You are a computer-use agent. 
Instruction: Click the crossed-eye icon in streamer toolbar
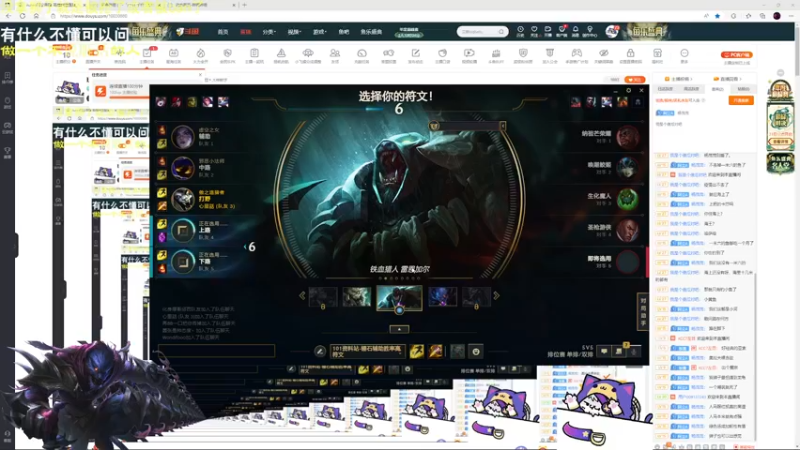tap(604, 55)
